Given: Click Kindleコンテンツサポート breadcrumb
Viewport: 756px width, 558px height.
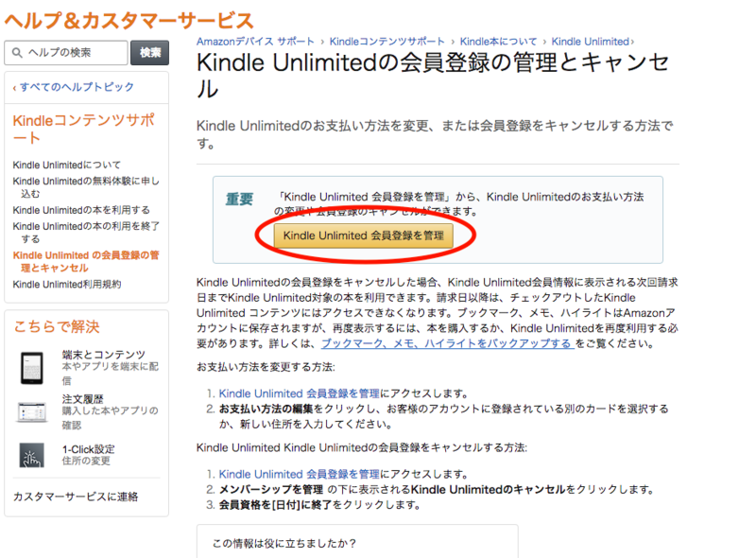Looking at the screenshot, I should (x=387, y=42).
